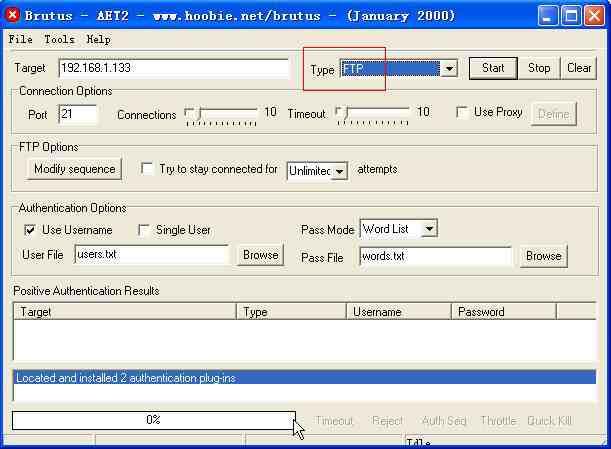This screenshot has height=449, width=611.
Task: Click the Pass File field words.txt
Action: [x=436, y=256]
